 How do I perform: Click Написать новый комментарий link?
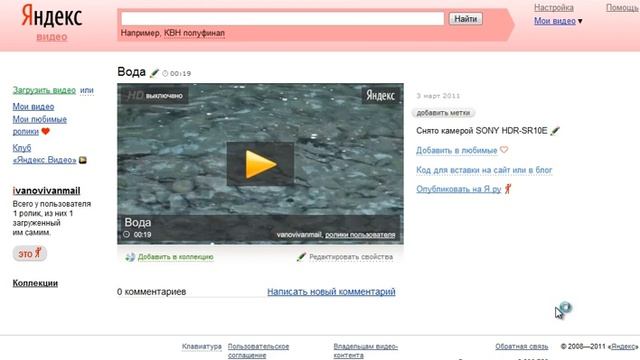[x=331, y=291]
